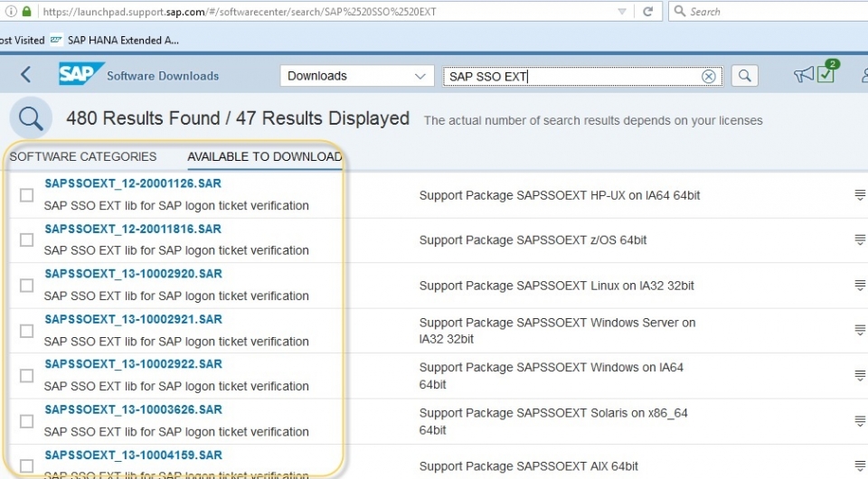Open the SAP HANA Extended A... bookmark
This screenshot has height=479, width=868.
(x=115, y=40)
